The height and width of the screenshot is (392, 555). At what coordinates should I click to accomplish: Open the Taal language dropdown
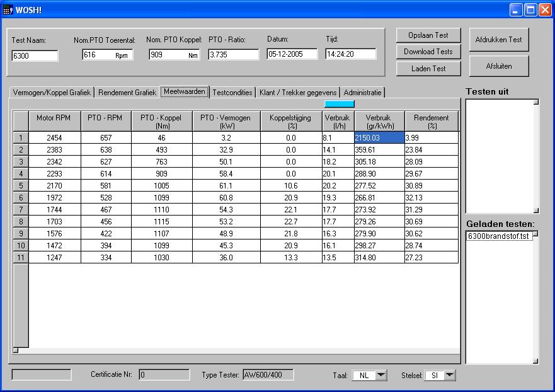point(381,375)
